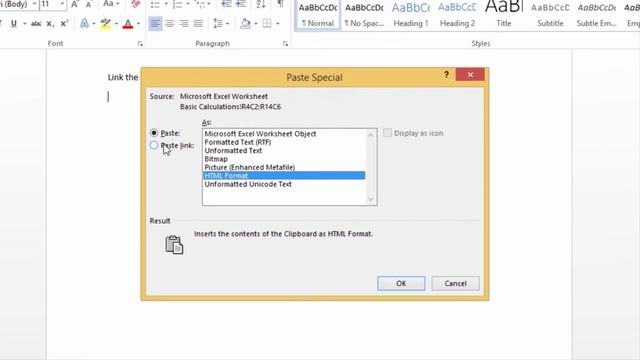Toggle show paragraph marks
This screenshot has width=640, height=360.
click(280, 4)
